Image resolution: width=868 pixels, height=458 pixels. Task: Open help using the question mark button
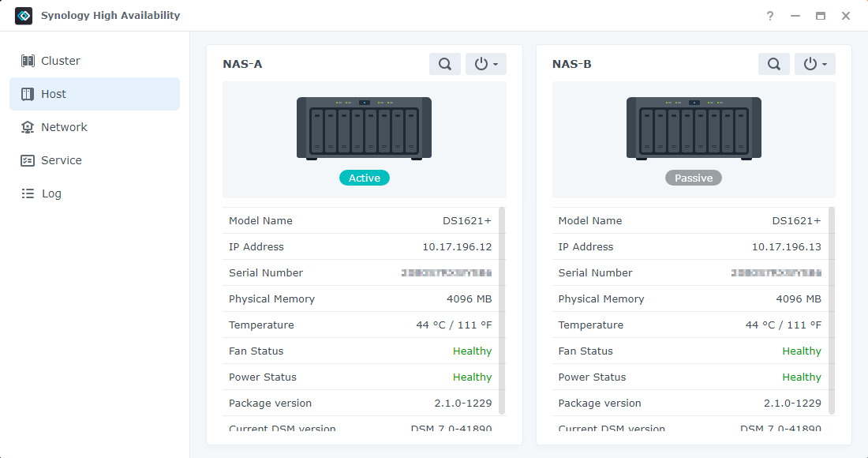[769, 15]
